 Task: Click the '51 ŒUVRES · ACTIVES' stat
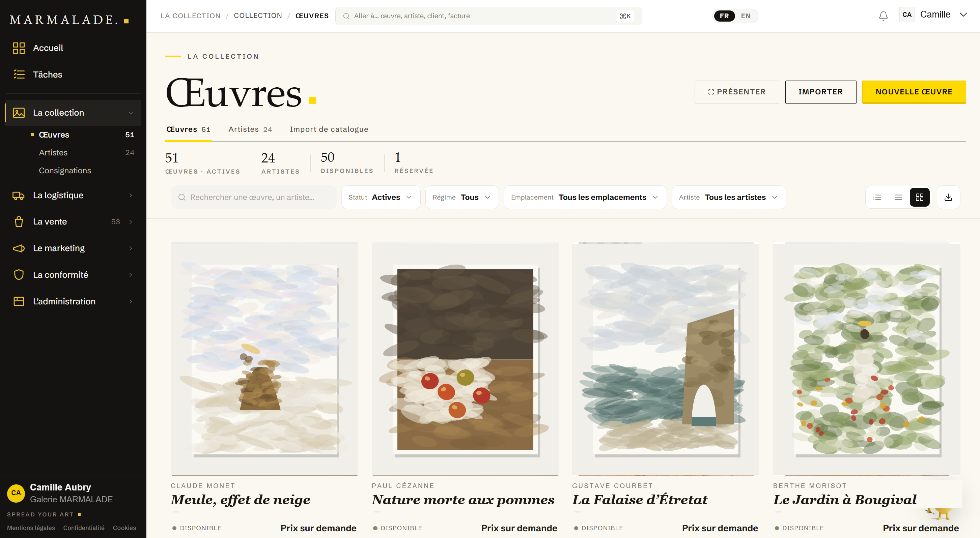pos(203,163)
